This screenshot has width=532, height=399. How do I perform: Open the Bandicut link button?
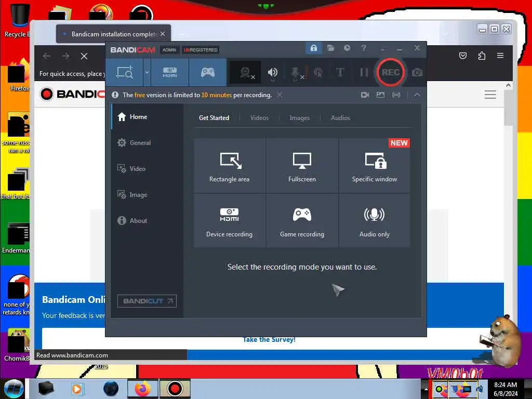pyautogui.click(x=147, y=301)
